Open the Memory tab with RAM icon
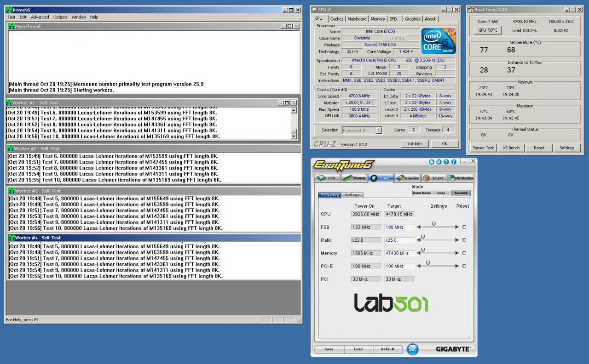Screen dimensions: 589x364 pyautogui.click(x=354, y=178)
